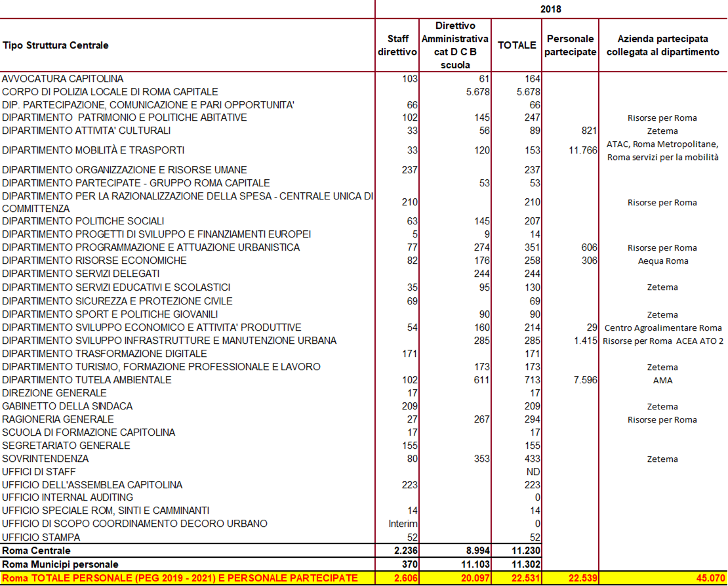Image resolution: width=728 pixels, height=586 pixels.
Task: Click the value 1.415 in Personale partecipate
Action: click(x=586, y=341)
